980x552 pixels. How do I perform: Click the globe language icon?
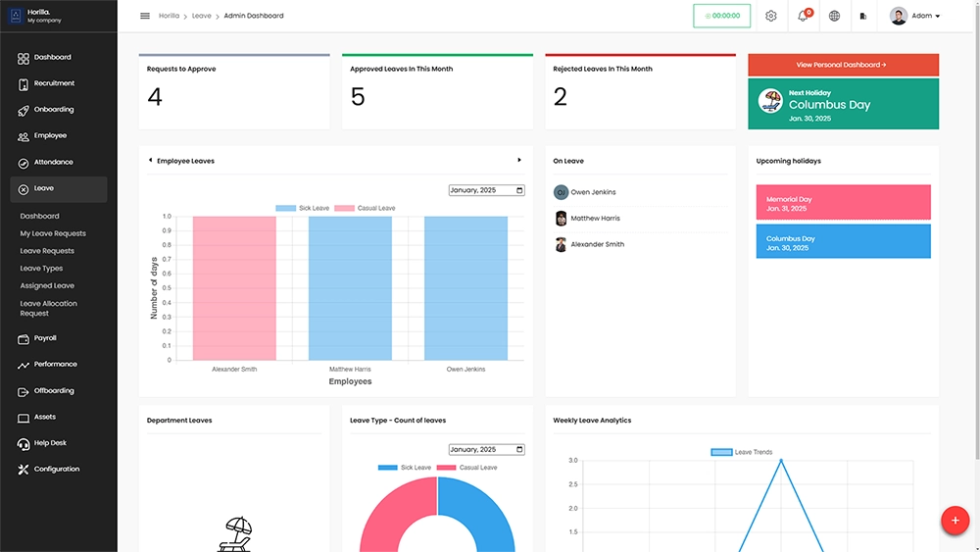point(834,16)
